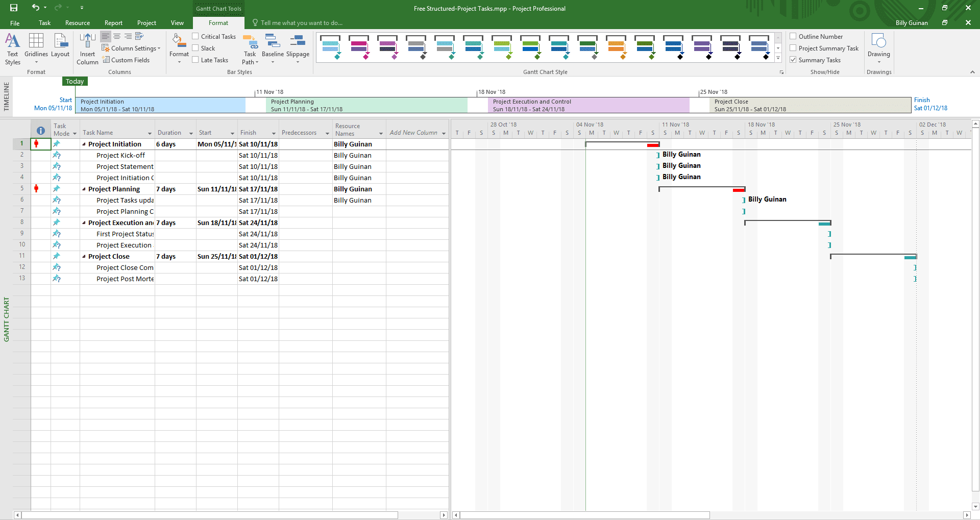Click task mode pin icon for Project Kick-off

coord(57,155)
